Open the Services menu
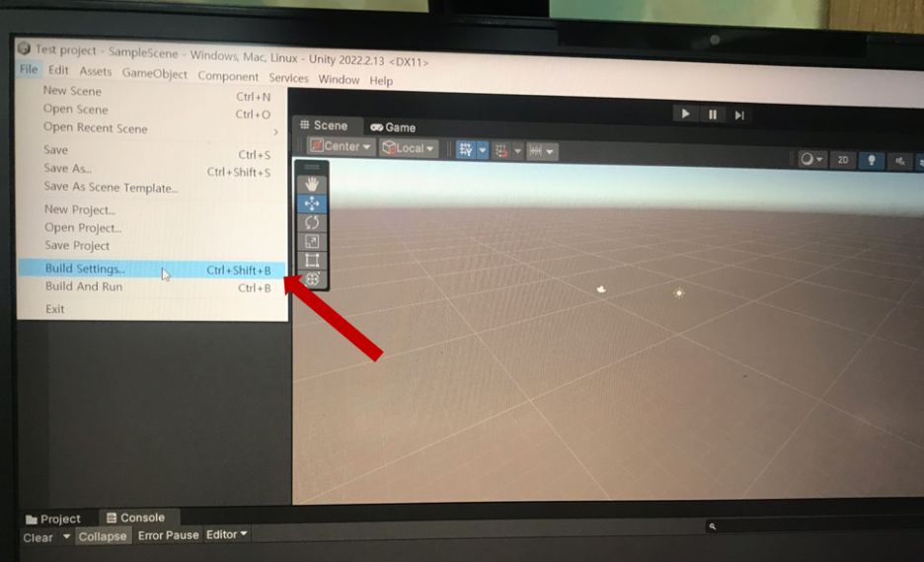Image resolution: width=924 pixels, height=562 pixels. (x=288, y=78)
